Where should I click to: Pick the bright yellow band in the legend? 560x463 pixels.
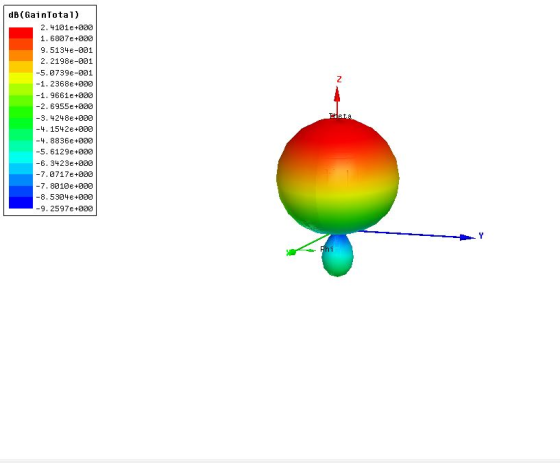tap(21, 78)
